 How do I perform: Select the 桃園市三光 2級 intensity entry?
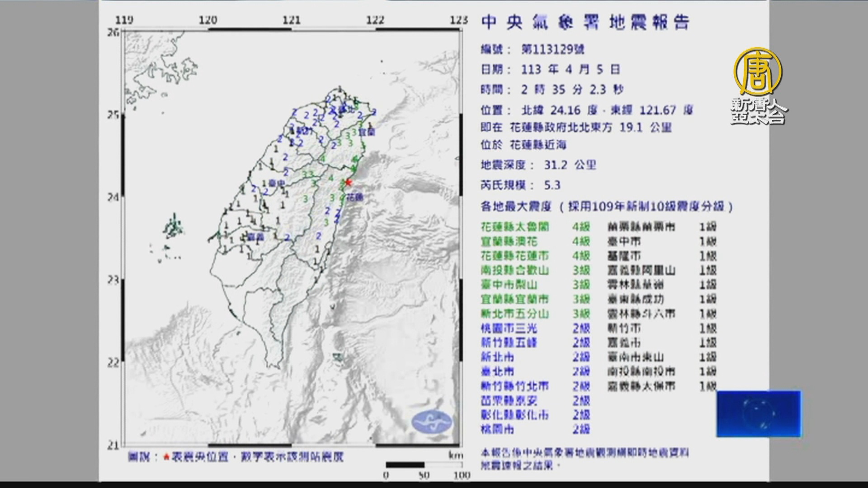point(535,328)
